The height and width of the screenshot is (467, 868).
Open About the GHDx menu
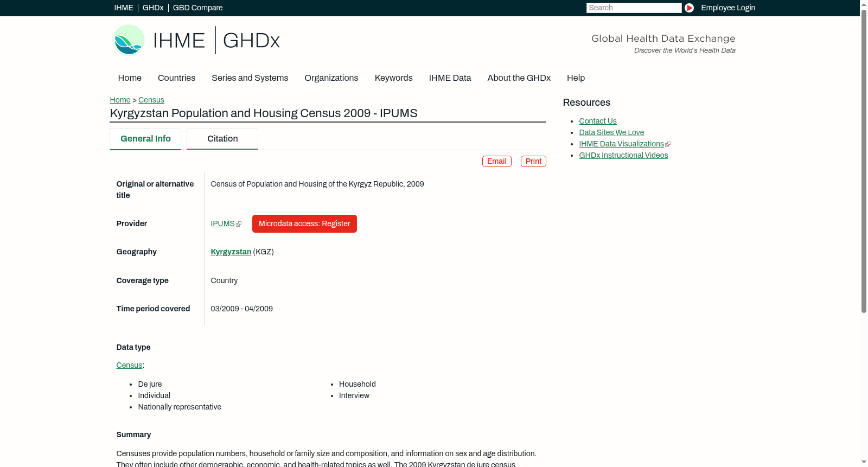[x=519, y=78]
